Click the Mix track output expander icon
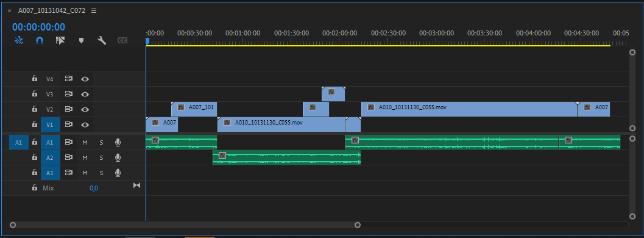 (x=136, y=186)
